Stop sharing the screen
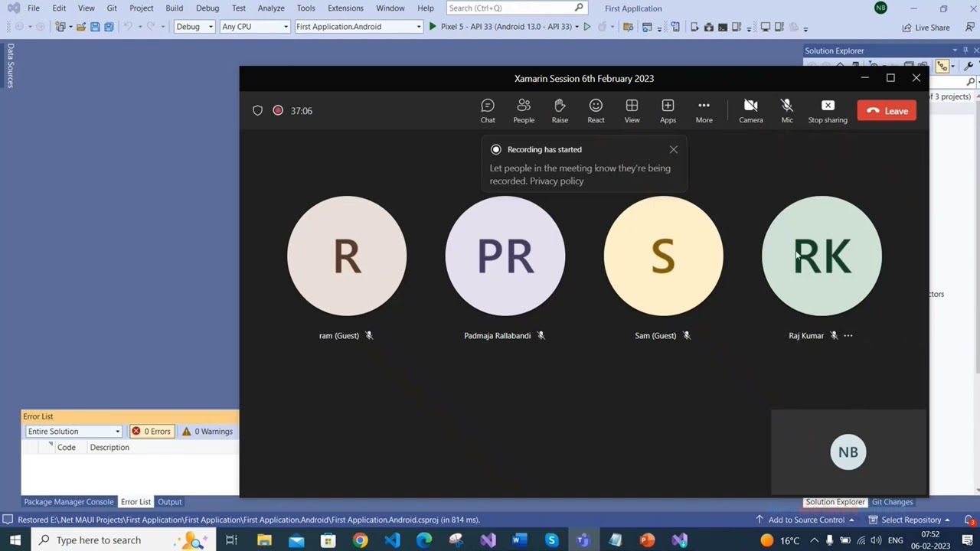The height and width of the screenshot is (551, 980). [828, 111]
